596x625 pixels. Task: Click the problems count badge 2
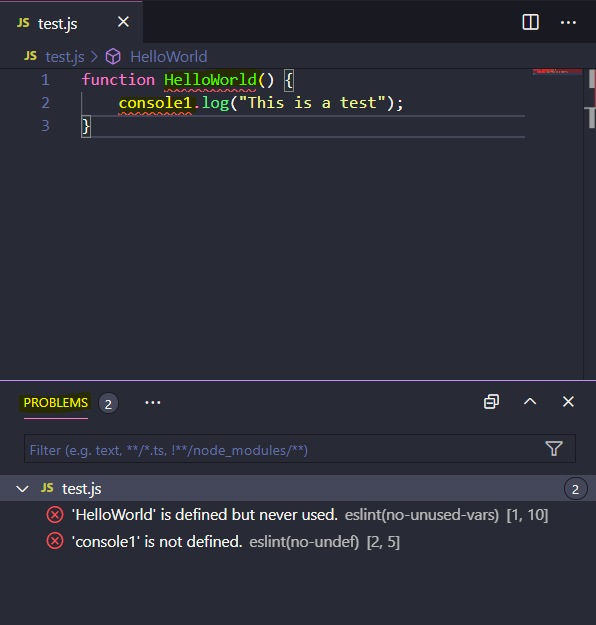pos(108,404)
